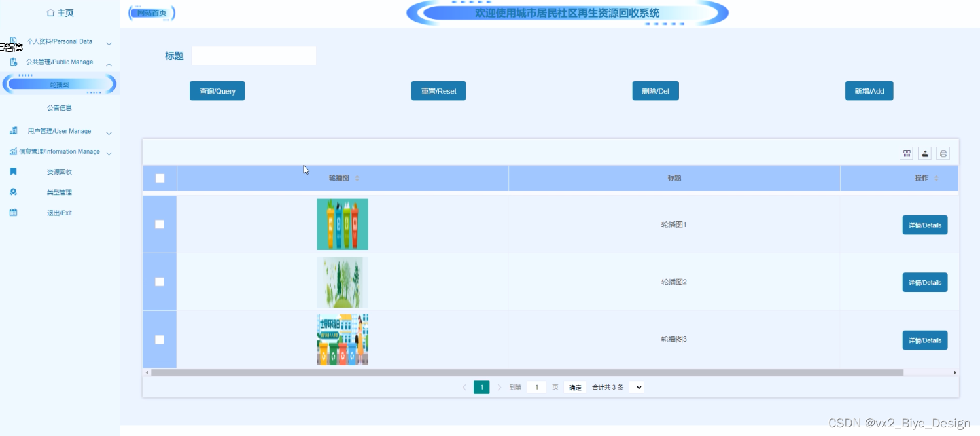Open Details for 轮播图3
Image resolution: width=980 pixels, height=436 pixels.
925,340
